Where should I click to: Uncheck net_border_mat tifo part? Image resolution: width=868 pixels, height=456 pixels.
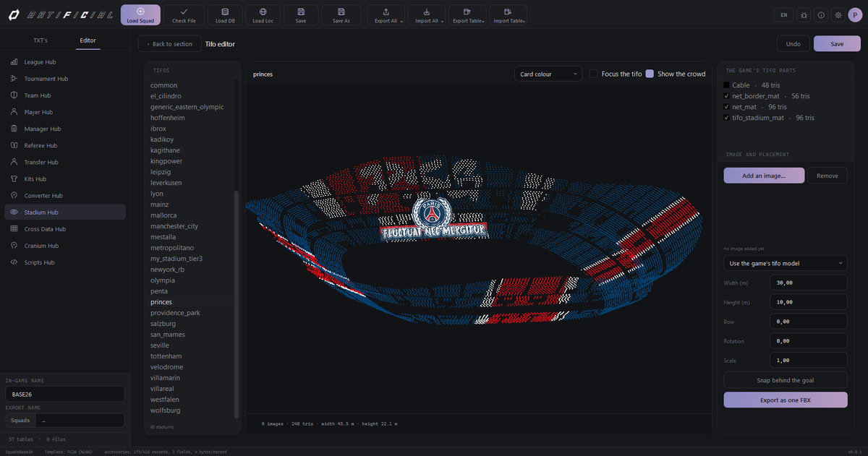click(x=726, y=96)
